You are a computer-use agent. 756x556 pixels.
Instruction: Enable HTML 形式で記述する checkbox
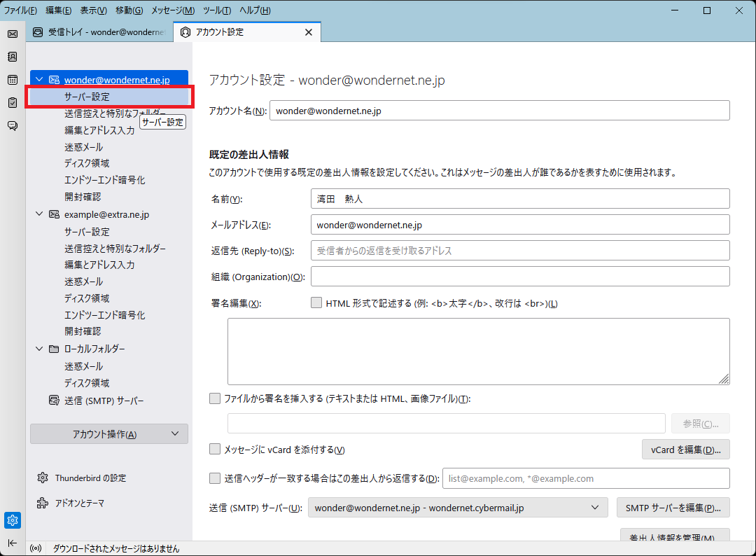(x=316, y=303)
